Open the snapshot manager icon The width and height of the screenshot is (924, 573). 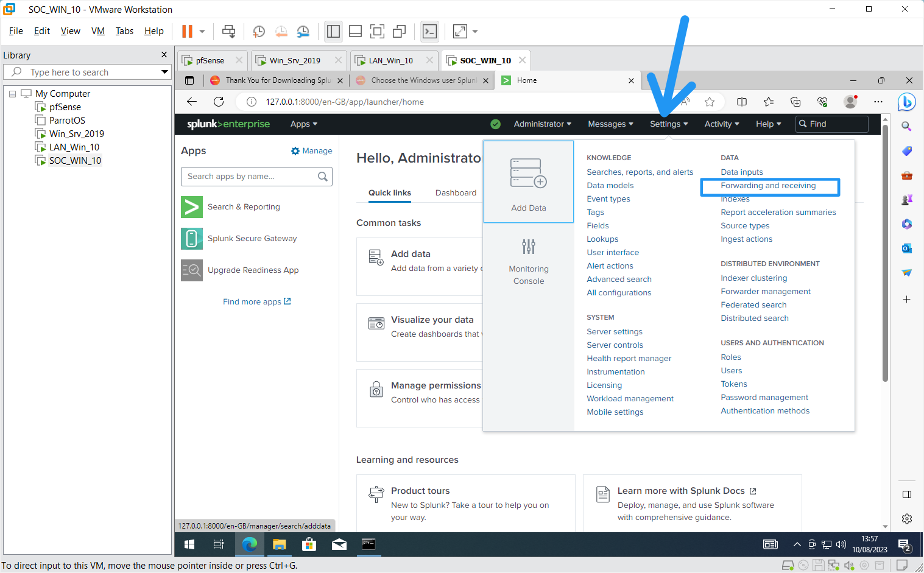click(x=303, y=31)
